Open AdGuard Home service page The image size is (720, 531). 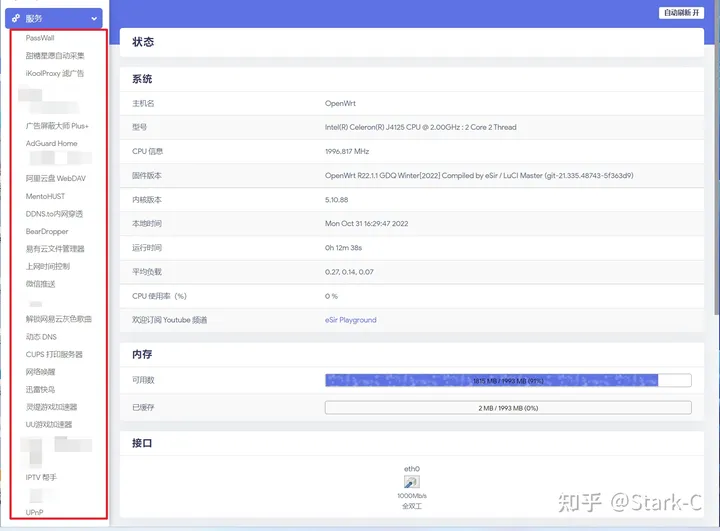(51, 143)
